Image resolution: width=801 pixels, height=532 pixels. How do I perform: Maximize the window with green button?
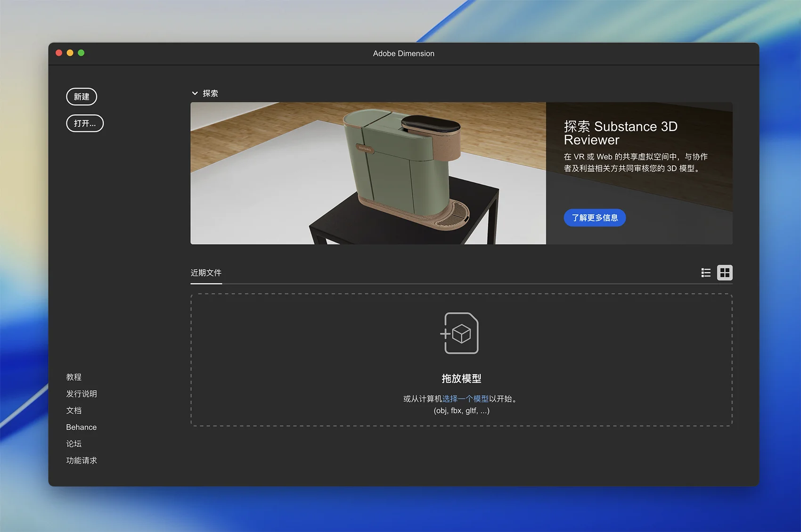pyautogui.click(x=81, y=53)
